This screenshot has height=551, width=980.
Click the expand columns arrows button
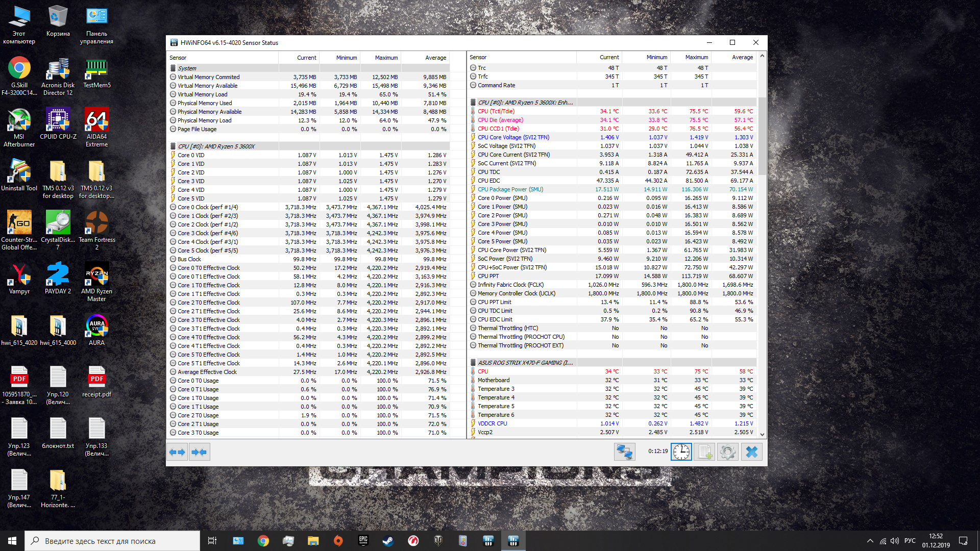177,452
